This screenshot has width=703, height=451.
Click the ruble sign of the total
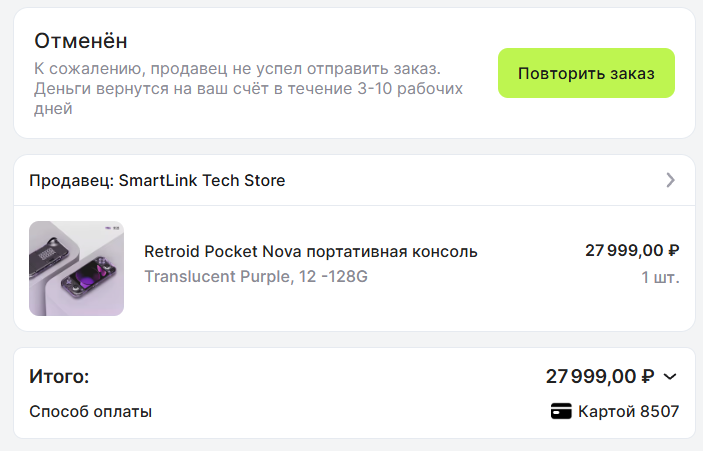point(648,377)
